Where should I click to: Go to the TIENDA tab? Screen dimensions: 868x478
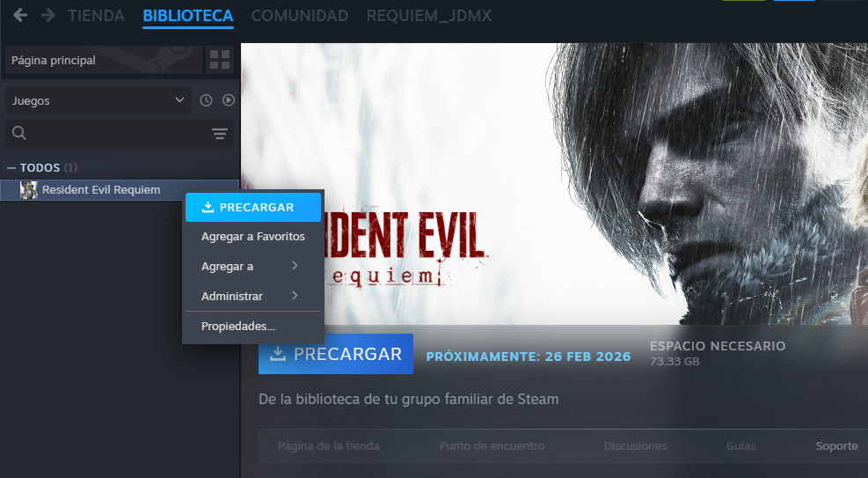tap(96, 16)
